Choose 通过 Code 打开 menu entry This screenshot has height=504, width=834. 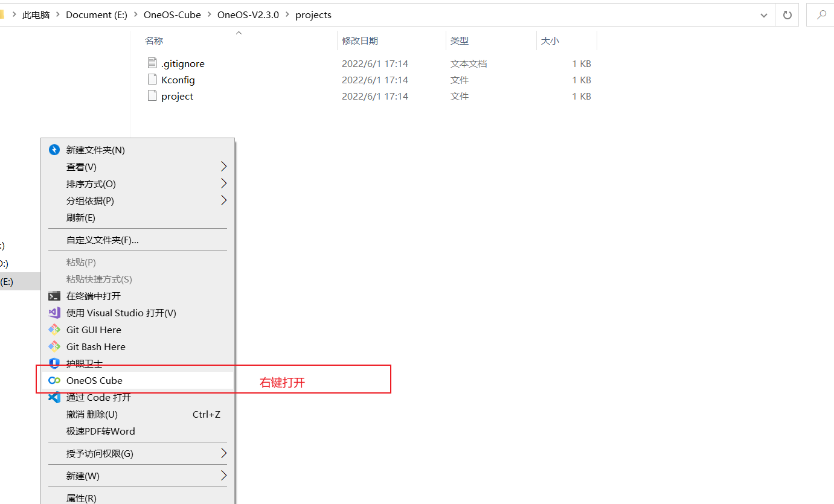[x=138, y=397]
